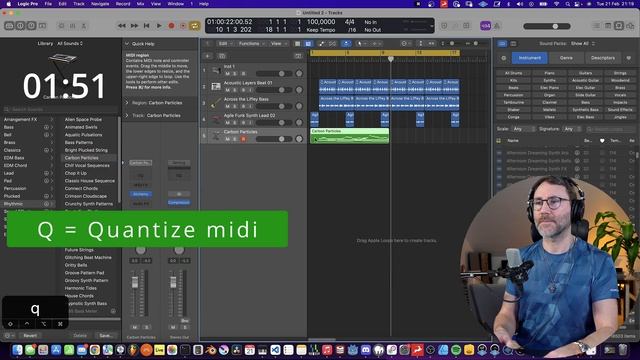Disable record enable on Carbon Particles track
Viewport: 640px width, 360px height.
pyautogui.click(x=243, y=139)
